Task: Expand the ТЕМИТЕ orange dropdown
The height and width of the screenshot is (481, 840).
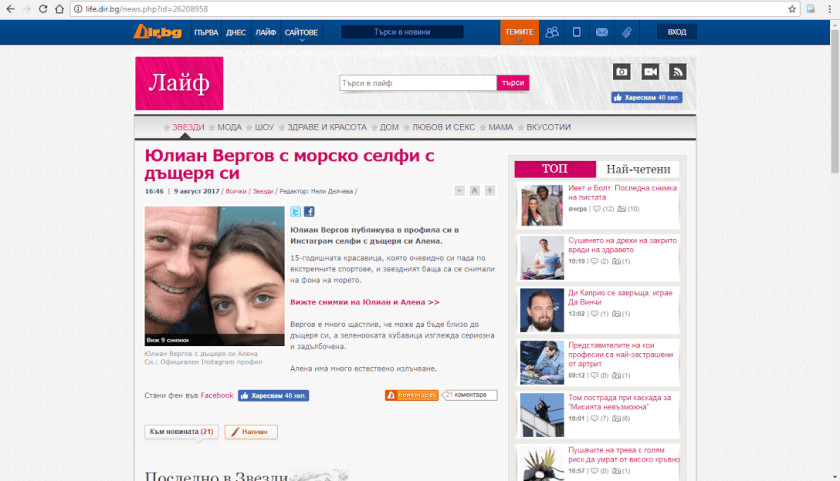Action: click(519, 32)
